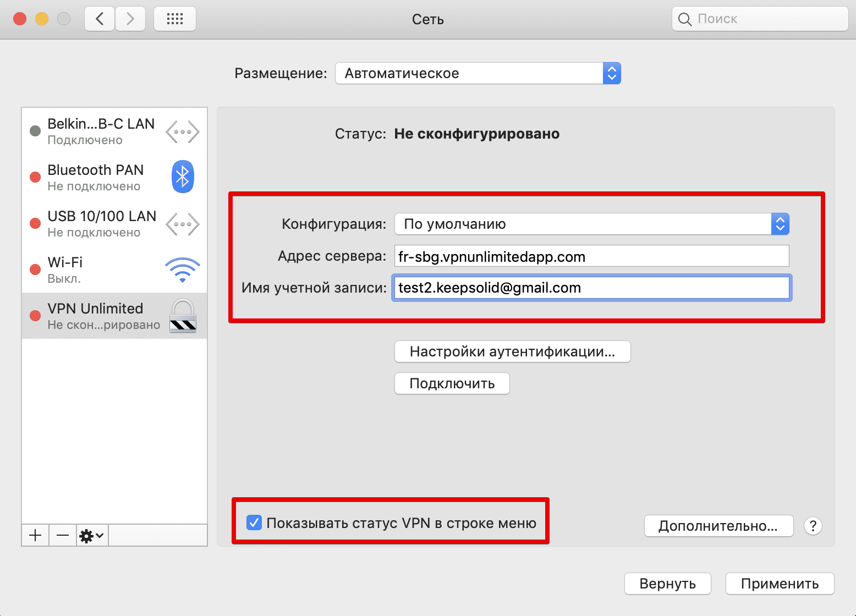Remove selected service using minus button
Screen dimensions: 856x616
coord(62,535)
